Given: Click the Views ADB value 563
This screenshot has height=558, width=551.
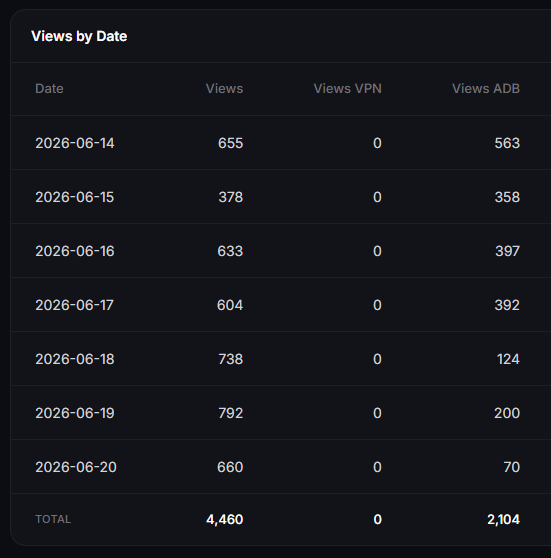Looking at the screenshot, I should [507, 143].
